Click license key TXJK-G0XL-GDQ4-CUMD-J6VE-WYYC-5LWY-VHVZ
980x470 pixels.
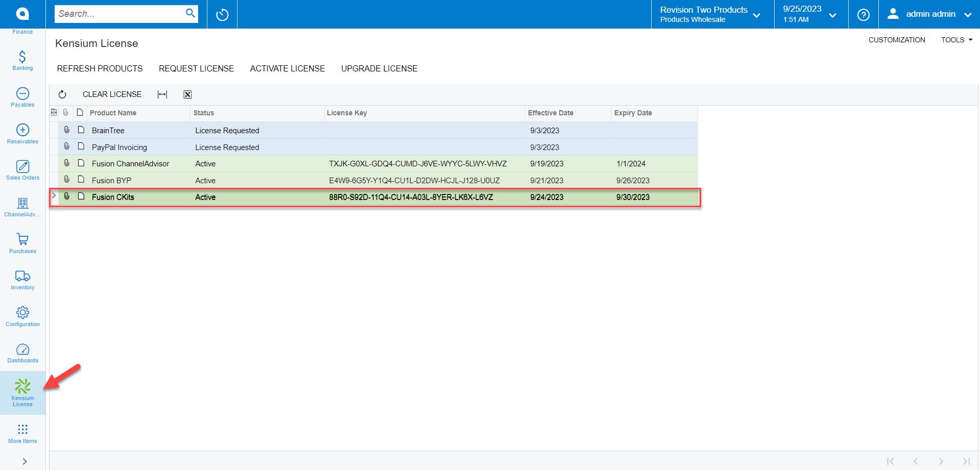pyautogui.click(x=418, y=164)
